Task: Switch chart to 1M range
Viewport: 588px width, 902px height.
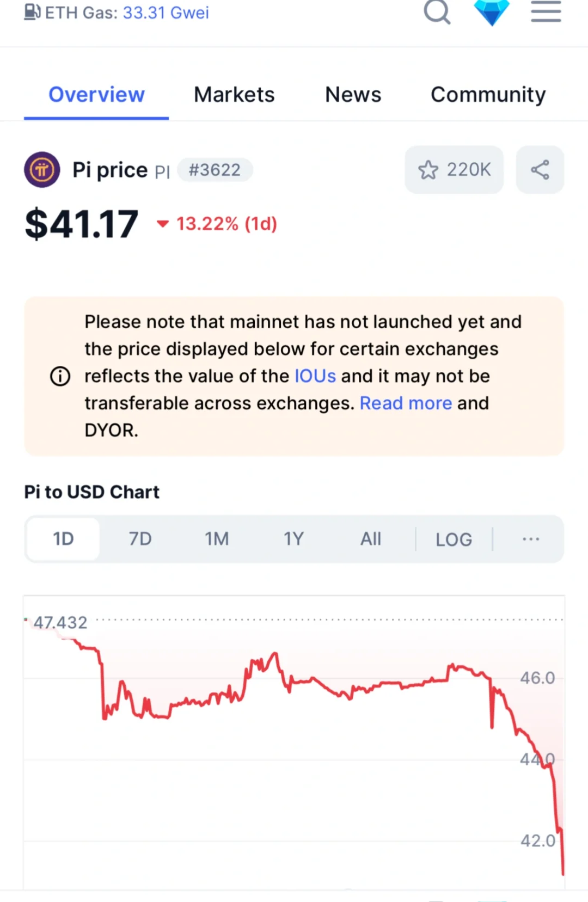Action: pos(217,539)
